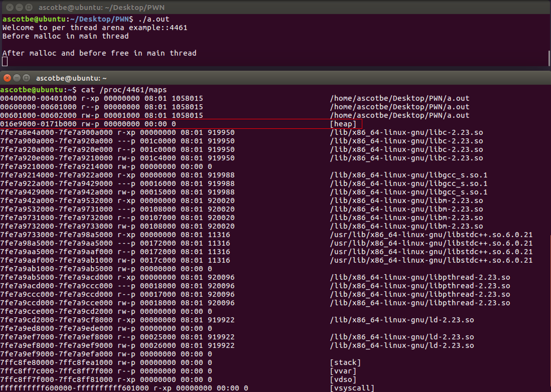
Task: Click the 'cat /proc/4461/maps' command text
Action: [124, 90]
